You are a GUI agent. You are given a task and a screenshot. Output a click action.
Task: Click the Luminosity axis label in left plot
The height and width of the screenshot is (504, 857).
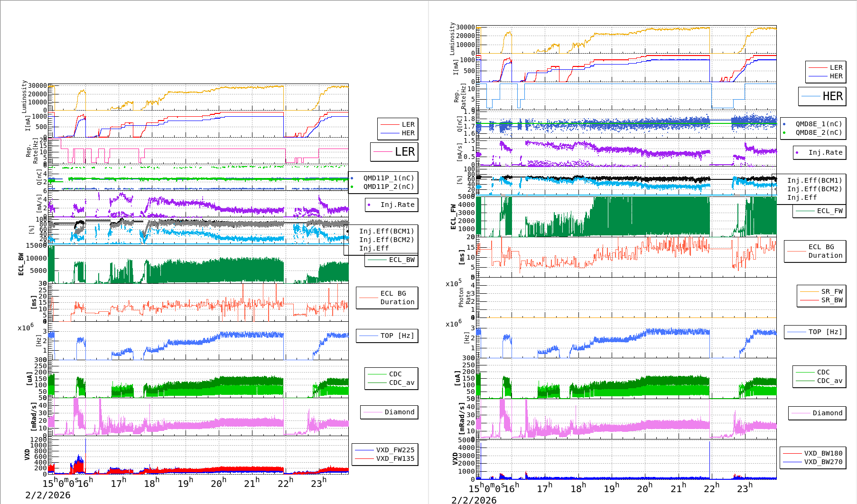(x=24, y=96)
